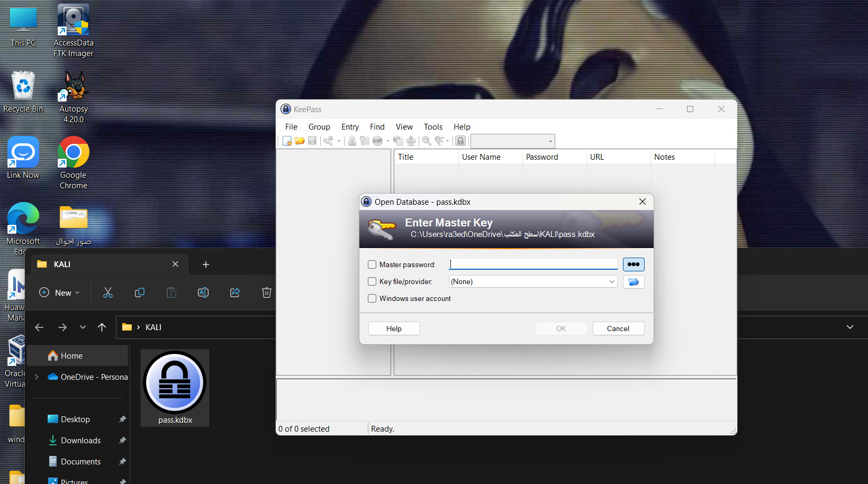This screenshot has height=484, width=868.
Task: Close the Open Database dialog
Action: 643,202
